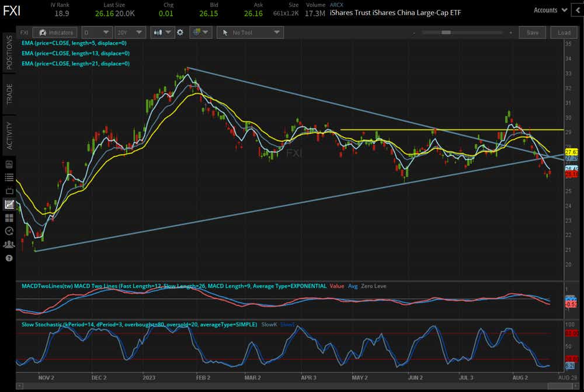The width and height of the screenshot is (584, 392).
Task: Click the NOV 2 date axis label
Action: (x=46, y=378)
